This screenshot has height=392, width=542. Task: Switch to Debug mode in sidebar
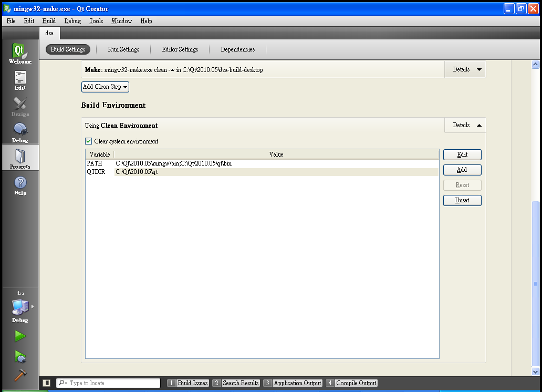[20, 133]
